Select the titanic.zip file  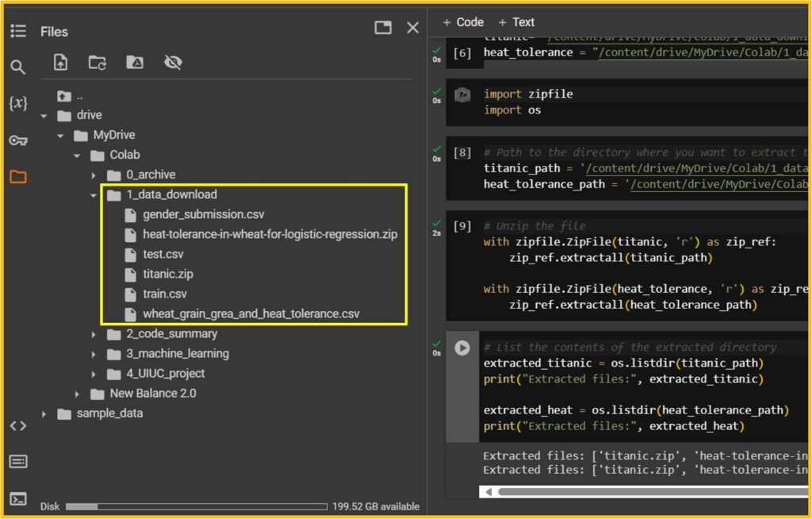(x=167, y=274)
